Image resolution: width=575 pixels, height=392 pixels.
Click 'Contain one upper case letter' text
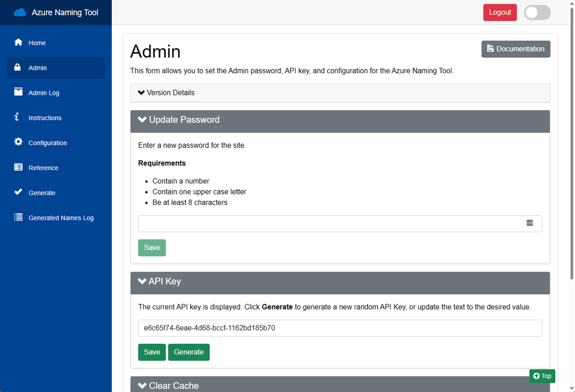pos(199,191)
